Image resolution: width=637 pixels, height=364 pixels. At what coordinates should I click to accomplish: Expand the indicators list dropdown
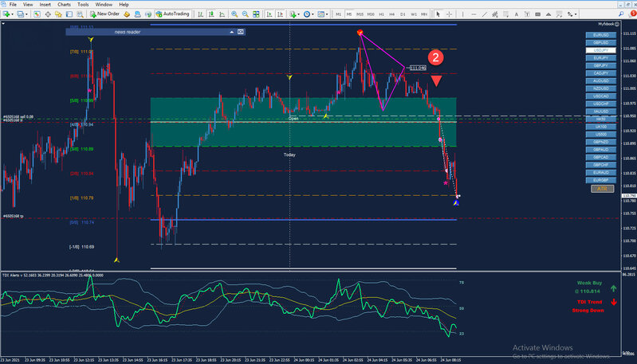coord(299,14)
